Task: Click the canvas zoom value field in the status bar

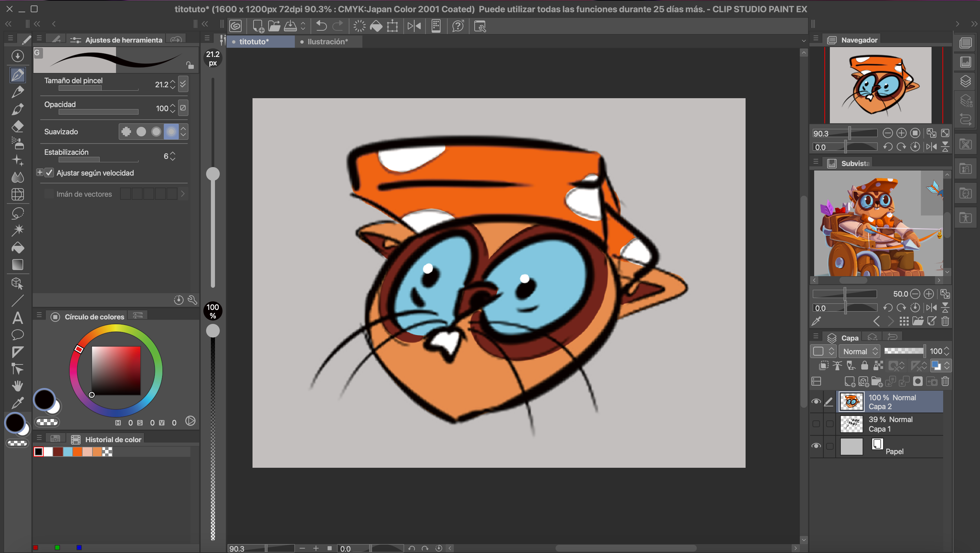Action: [247, 549]
